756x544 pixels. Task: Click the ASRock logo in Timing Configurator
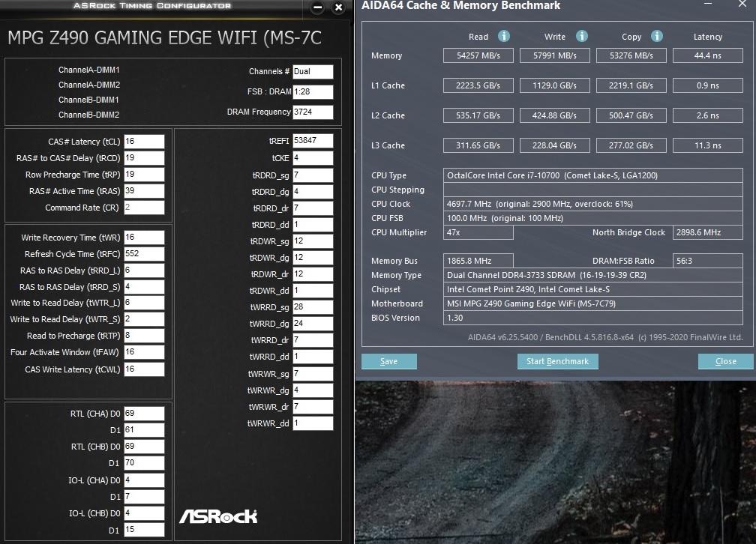(218, 516)
